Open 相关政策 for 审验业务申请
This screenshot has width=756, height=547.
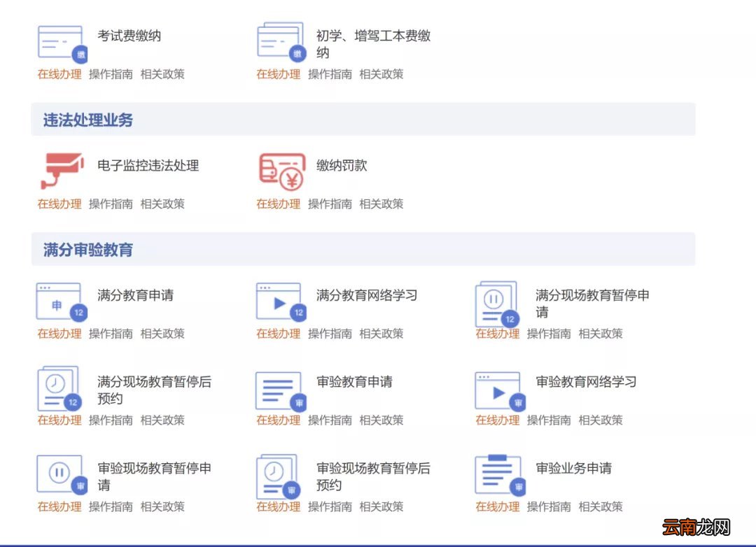601,506
